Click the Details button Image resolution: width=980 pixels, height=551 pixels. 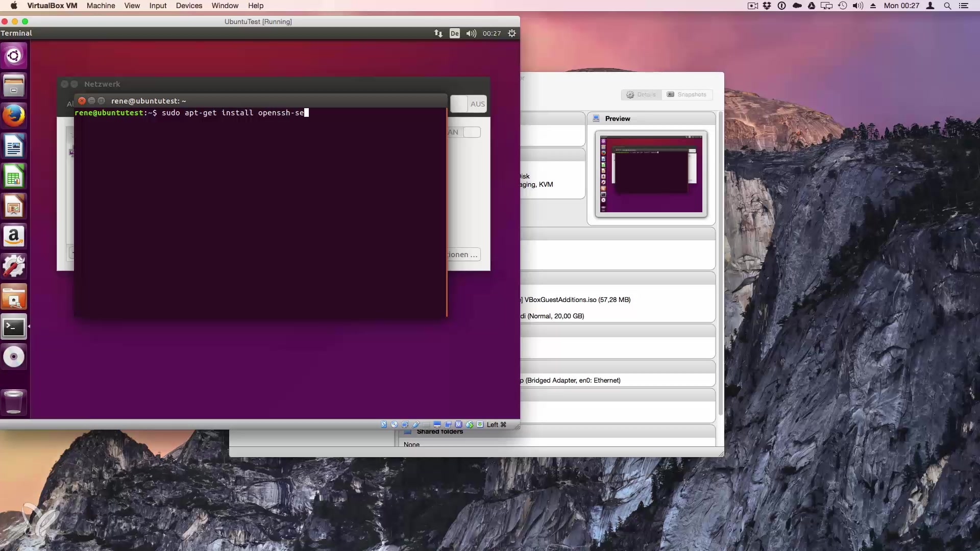point(641,94)
